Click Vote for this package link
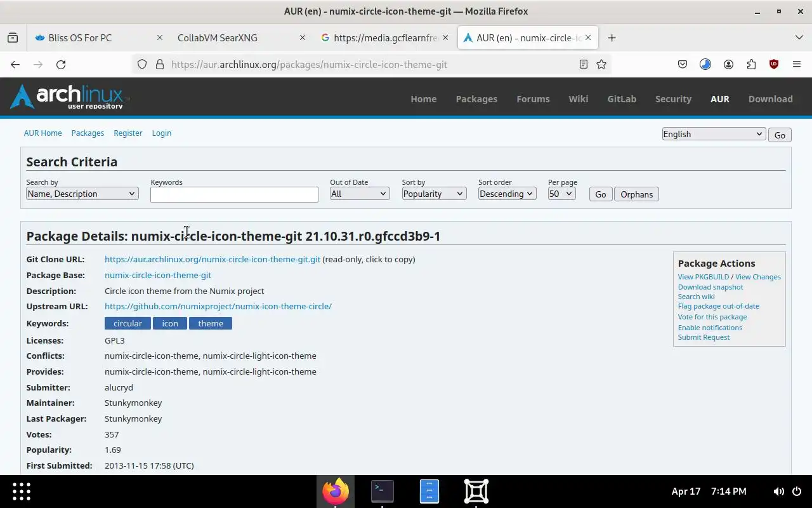The height and width of the screenshot is (508, 812). [x=712, y=317]
